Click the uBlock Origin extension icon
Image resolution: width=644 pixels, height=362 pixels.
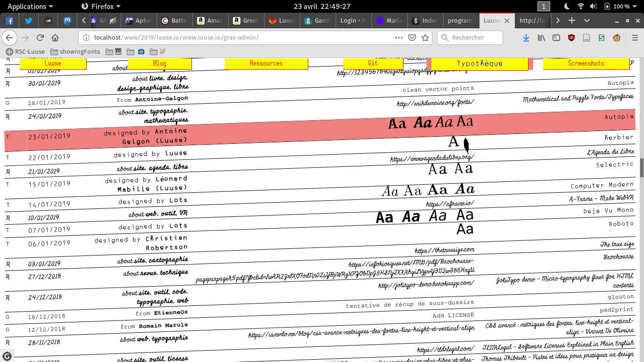(571, 38)
